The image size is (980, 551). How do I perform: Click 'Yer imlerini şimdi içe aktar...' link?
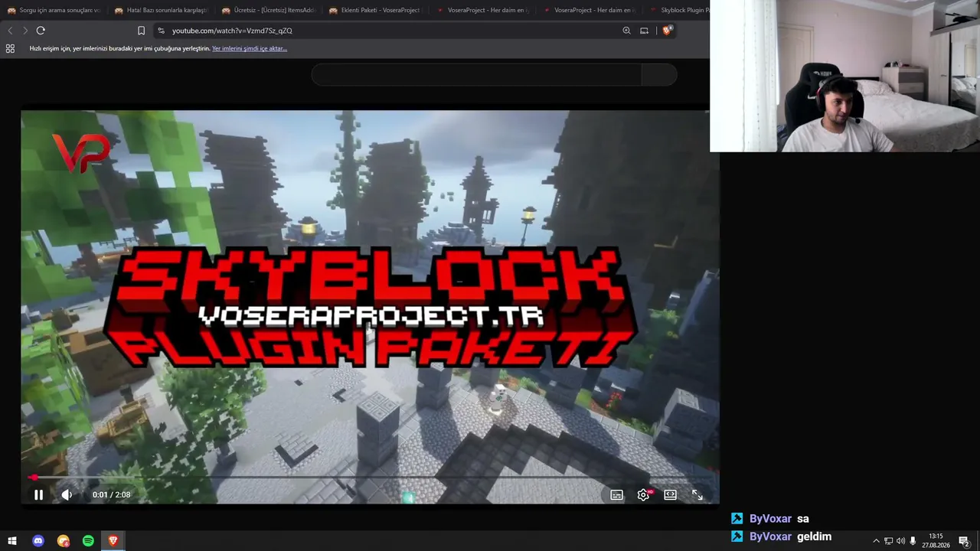[250, 48]
